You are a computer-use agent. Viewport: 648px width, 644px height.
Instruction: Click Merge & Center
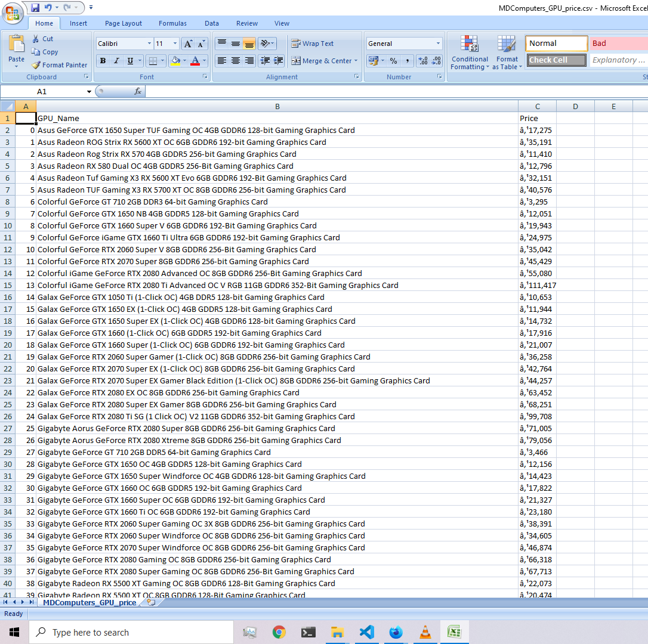click(x=322, y=61)
